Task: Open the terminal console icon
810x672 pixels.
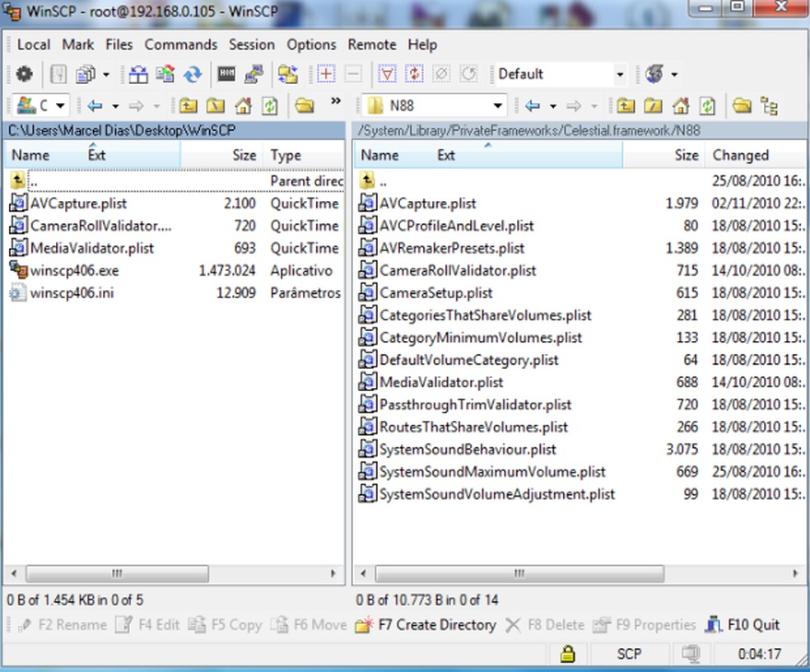Action: pos(226,74)
